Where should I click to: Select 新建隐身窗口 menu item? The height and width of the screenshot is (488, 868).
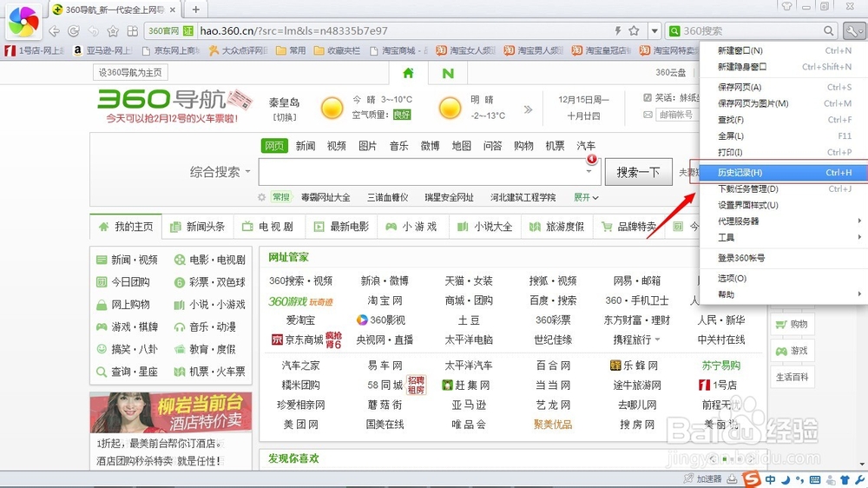[784, 67]
